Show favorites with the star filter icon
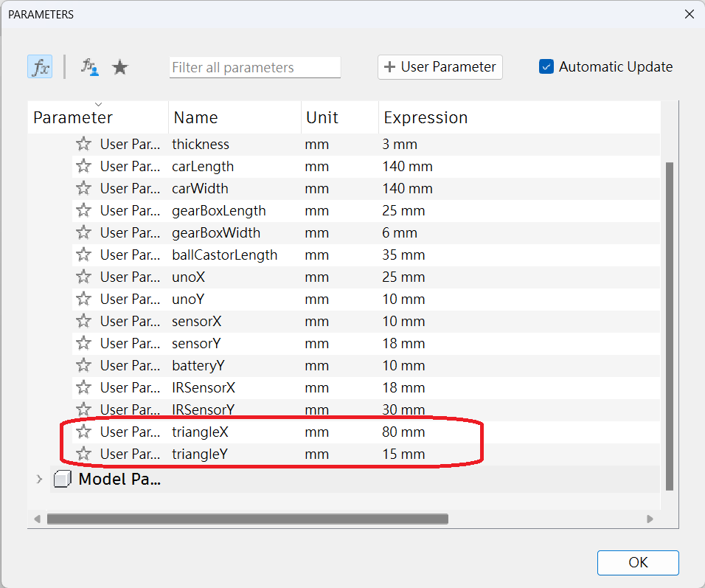705x588 pixels. click(x=119, y=67)
